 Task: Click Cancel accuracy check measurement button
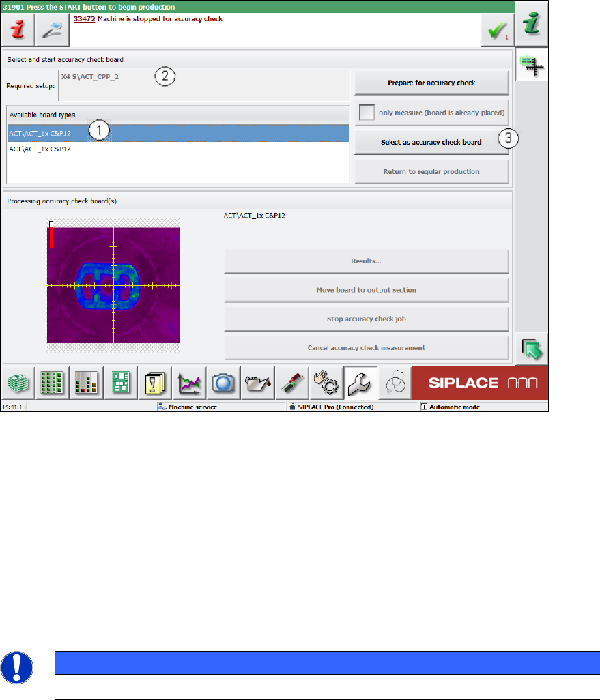tap(367, 347)
